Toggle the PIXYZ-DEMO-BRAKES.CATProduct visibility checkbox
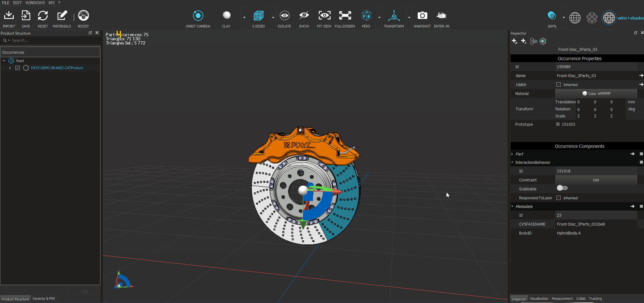The image size is (644, 303). (18, 68)
